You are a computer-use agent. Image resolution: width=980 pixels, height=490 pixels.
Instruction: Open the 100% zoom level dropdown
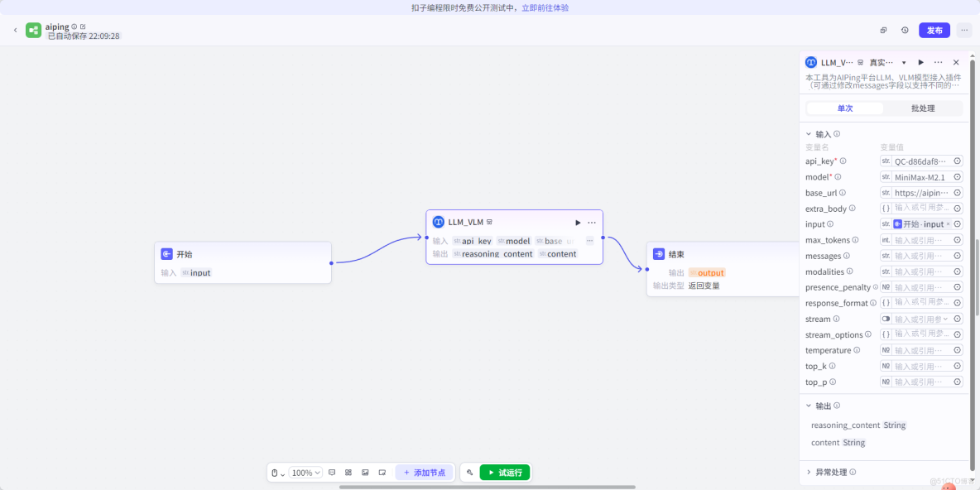(x=305, y=472)
